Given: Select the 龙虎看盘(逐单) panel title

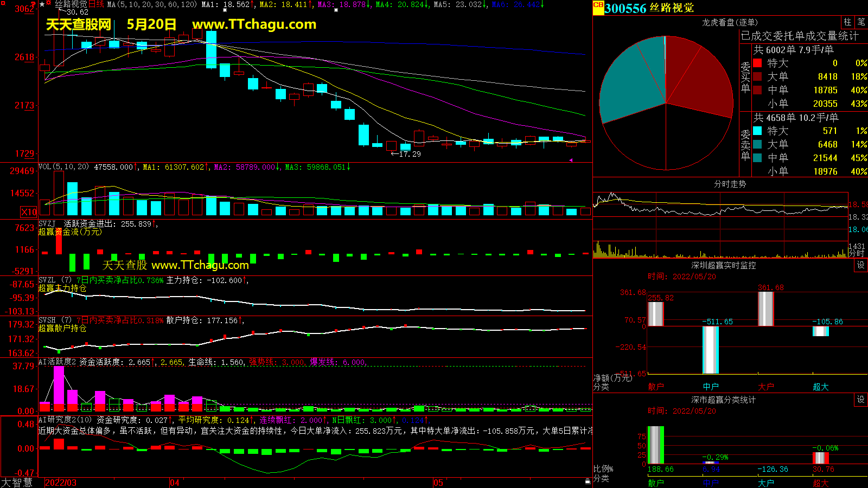Looking at the screenshot, I should click(x=730, y=22).
